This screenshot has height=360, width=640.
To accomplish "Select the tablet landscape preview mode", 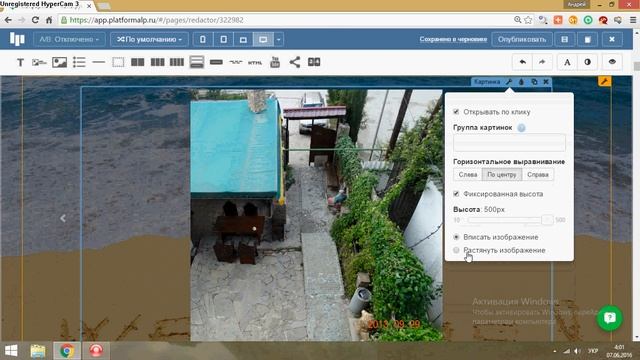I will point(243,39).
